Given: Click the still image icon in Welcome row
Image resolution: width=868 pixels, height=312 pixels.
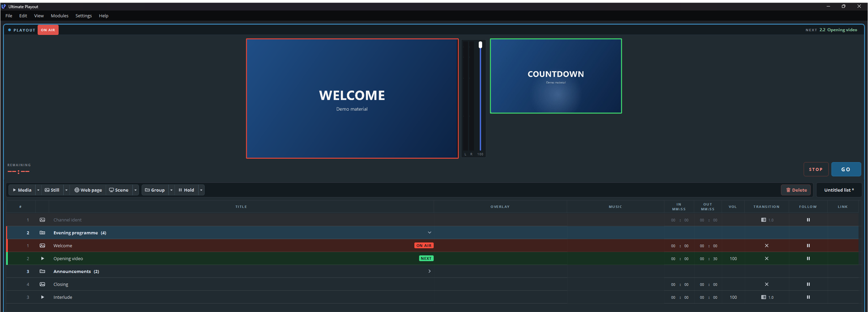Looking at the screenshot, I should click(x=42, y=246).
